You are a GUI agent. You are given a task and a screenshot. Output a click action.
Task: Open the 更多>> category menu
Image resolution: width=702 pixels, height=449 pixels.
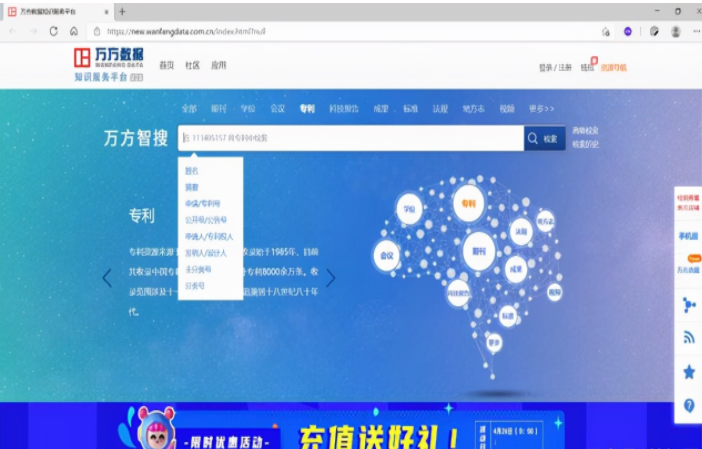point(541,108)
